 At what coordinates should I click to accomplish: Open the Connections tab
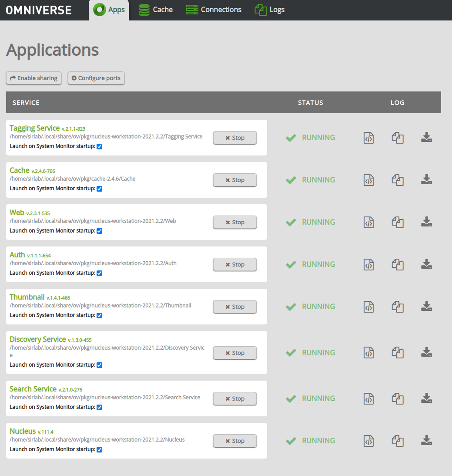point(213,10)
